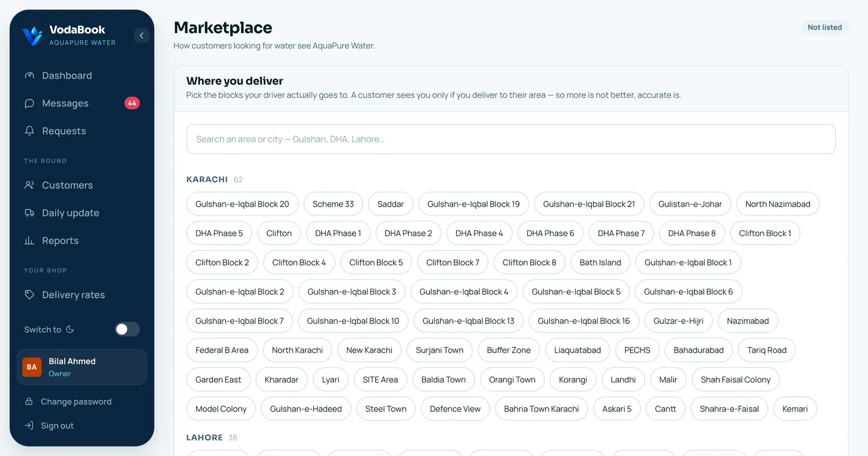Select the Bath Island area chip
Image resolution: width=868 pixels, height=456 pixels.
tap(601, 263)
